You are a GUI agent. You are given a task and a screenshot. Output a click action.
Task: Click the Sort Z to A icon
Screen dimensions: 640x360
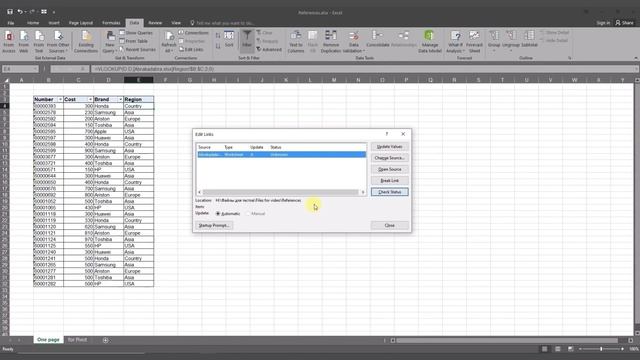click(x=218, y=46)
